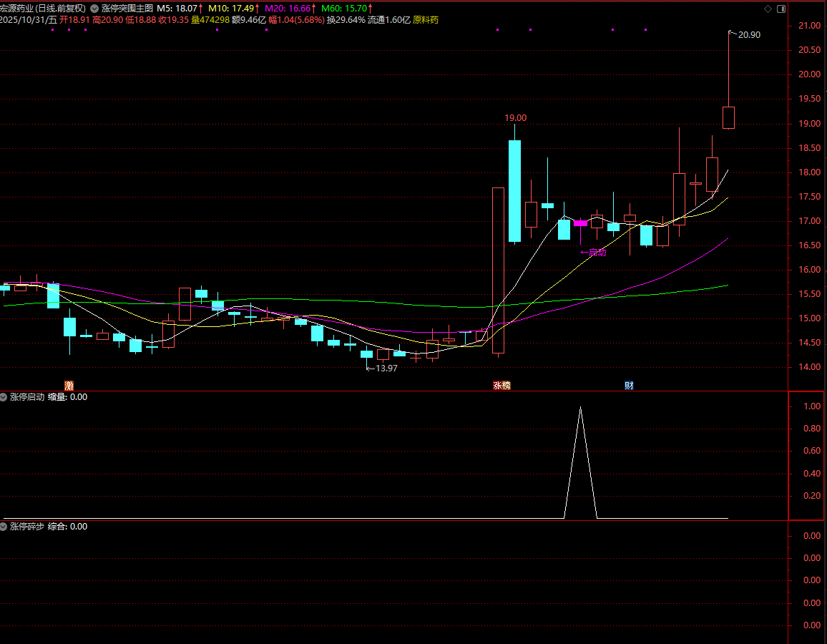Click the latest candlestick at 19.35 close
Viewport: 827px width, 644px height.
(728, 117)
